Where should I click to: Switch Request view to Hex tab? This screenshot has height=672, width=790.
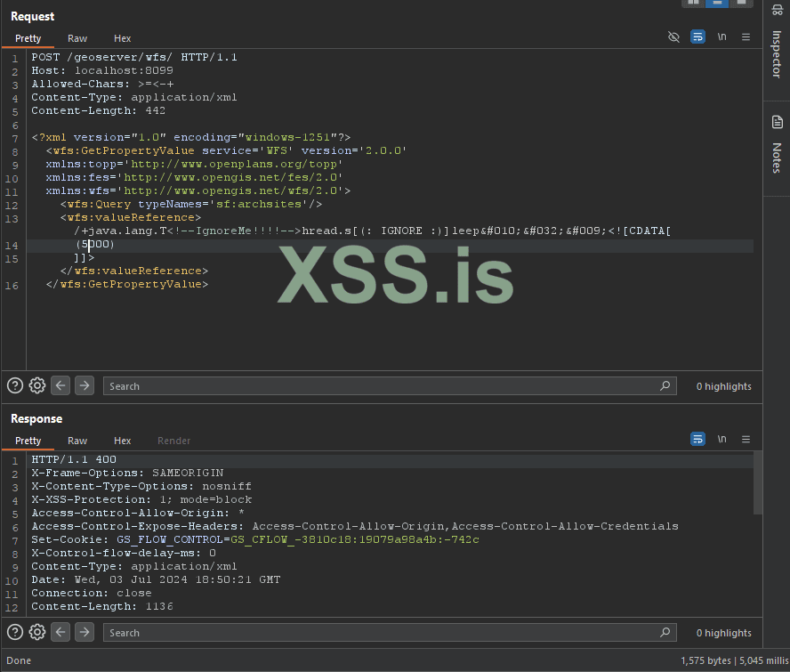122,38
